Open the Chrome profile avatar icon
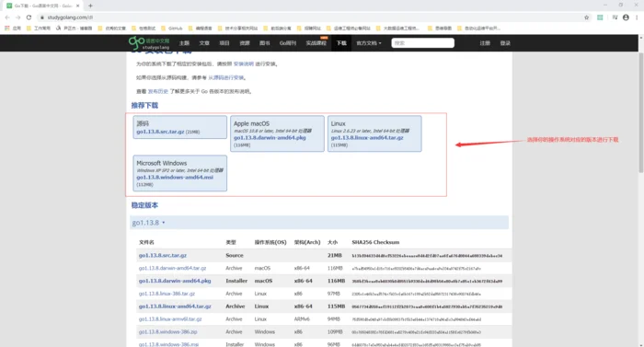 tap(626, 17)
